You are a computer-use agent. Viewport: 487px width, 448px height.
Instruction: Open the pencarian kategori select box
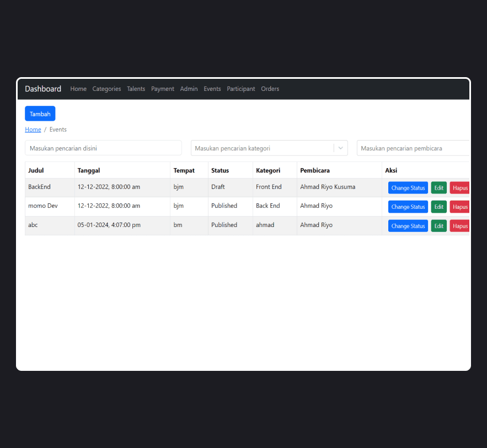[x=262, y=148]
